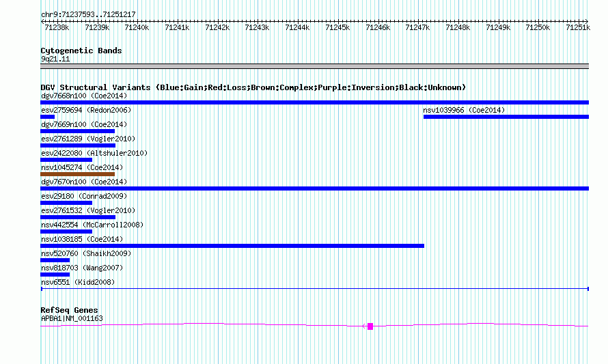Click the nsv818703 short blue bar
The height and width of the screenshot is (364, 608).
click(x=55, y=275)
